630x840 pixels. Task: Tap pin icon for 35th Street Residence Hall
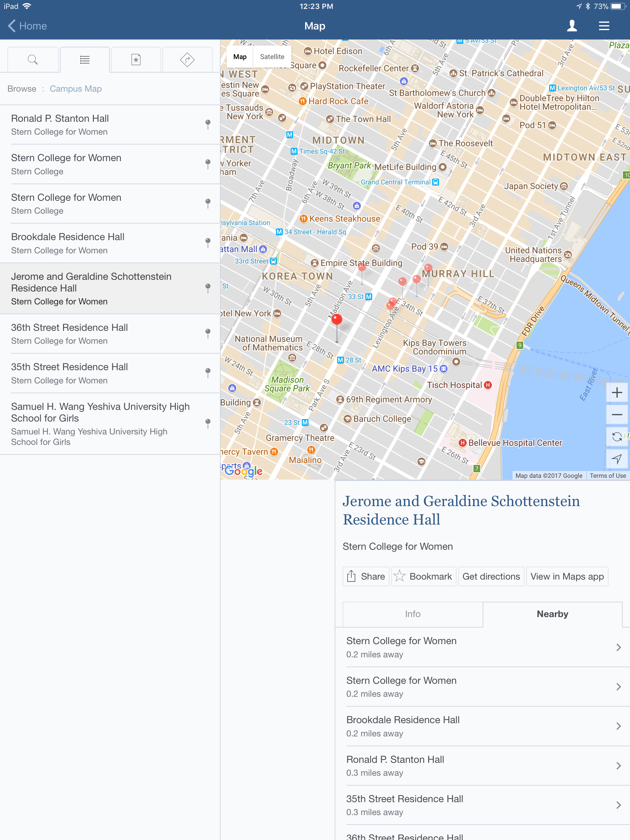pos(208,373)
